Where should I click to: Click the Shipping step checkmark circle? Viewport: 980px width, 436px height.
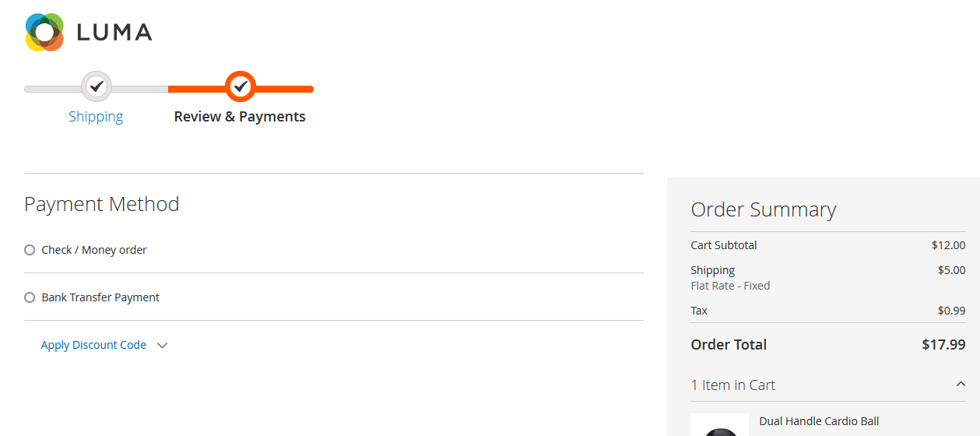click(97, 86)
